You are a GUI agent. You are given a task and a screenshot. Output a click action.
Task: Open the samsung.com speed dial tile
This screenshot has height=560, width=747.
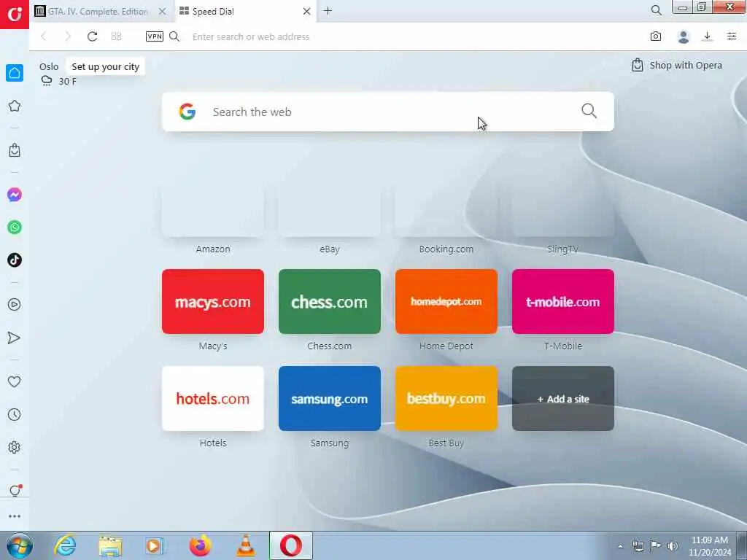pos(330,399)
